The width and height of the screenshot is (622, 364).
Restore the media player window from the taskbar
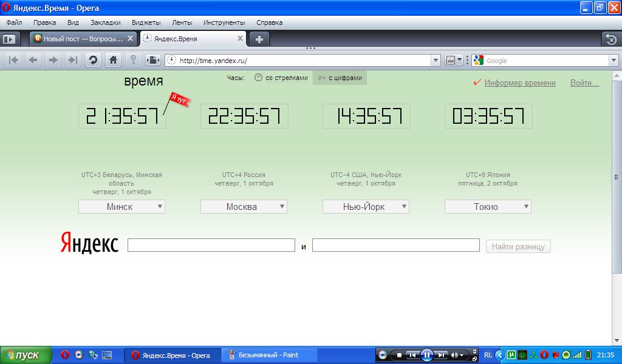474,359
